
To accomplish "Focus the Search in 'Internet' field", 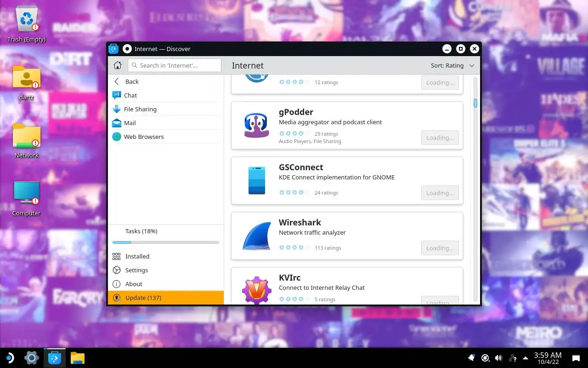I will click(x=175, y=65).
